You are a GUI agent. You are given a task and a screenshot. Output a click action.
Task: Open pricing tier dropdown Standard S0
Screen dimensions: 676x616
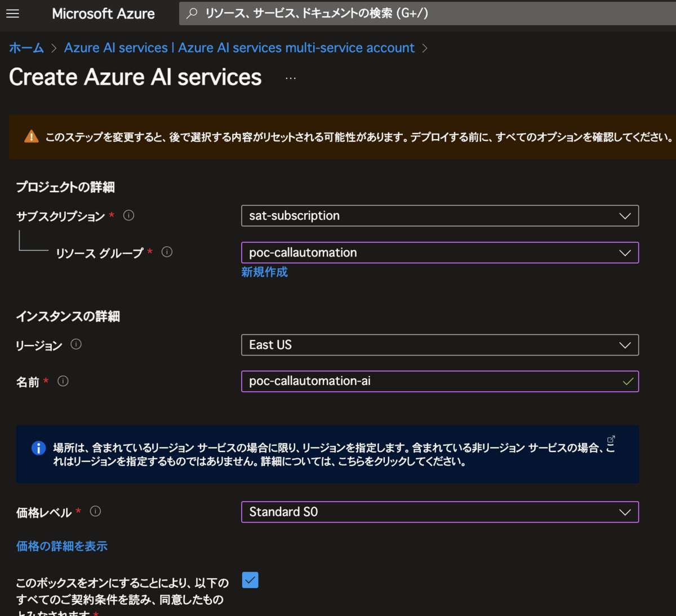point(440,512)
